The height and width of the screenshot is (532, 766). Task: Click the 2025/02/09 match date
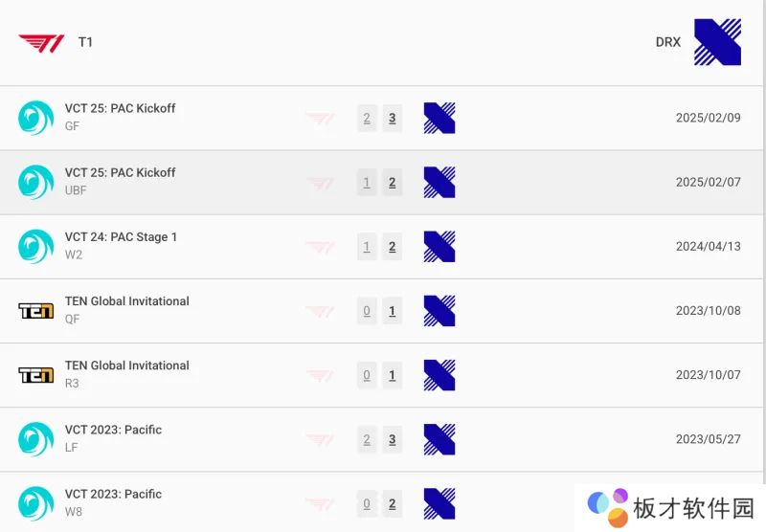(x=708, y=118)
